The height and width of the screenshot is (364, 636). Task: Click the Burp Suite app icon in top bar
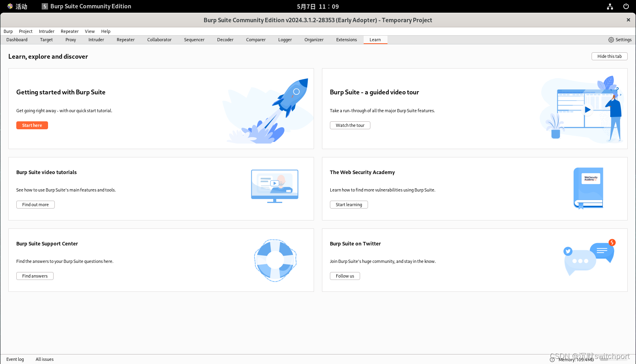click(45, 6)
